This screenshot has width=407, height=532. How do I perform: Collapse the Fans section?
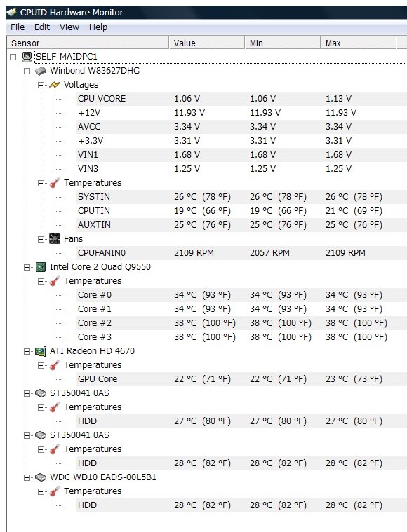point(41,239)
